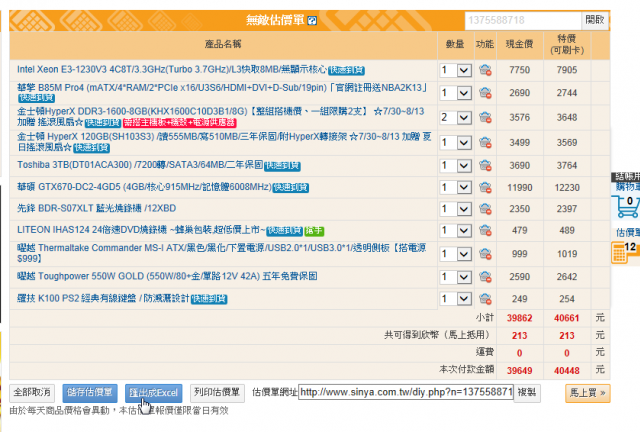Open K100 PS2 keyboard product link
This screenshot has height=432, width=640.
click(103, 298)
